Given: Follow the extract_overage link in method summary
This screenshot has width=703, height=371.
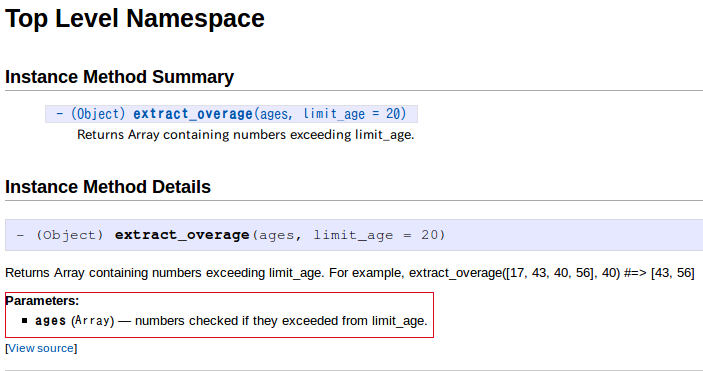Looking at the screenshot, I should pos(193,114).
